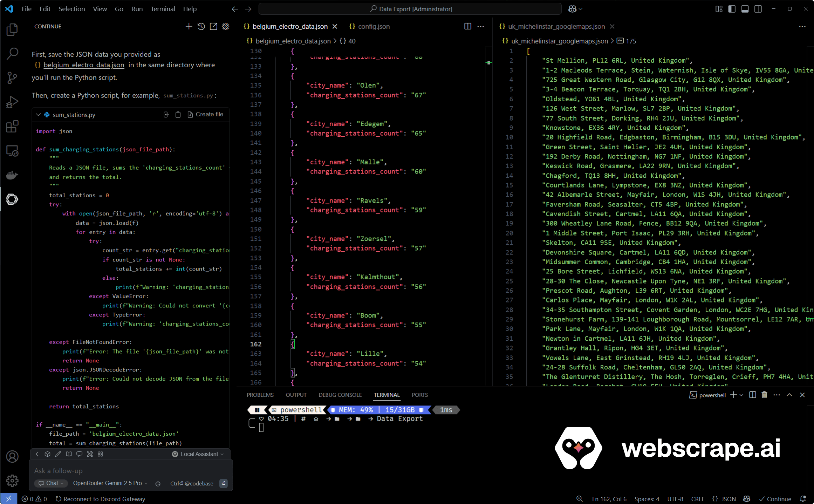Open the Chat mode dropdown
The height and width of the screenshot is (504, 814).
coord(50,483)
